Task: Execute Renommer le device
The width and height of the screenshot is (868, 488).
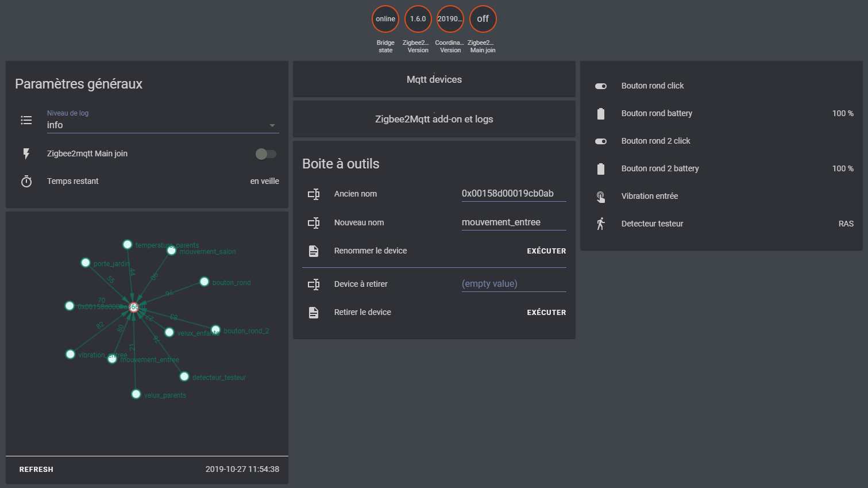Action: pyautogui.click(x=546, y=251)
